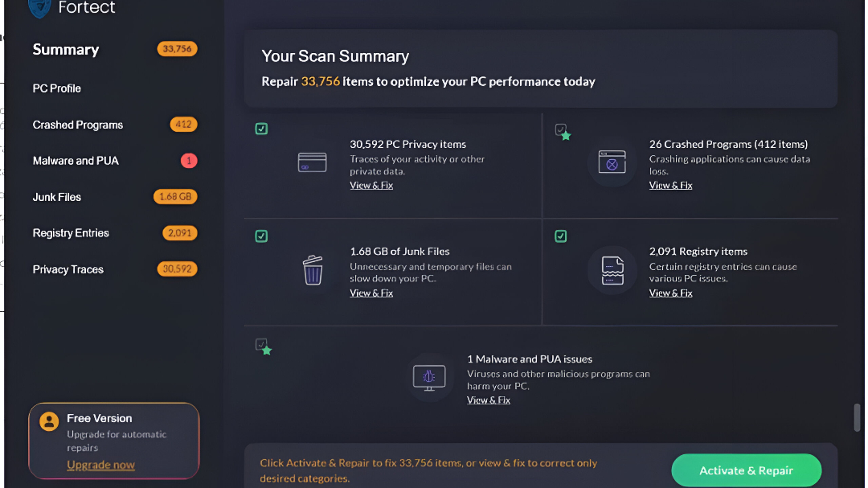Open PC Profile in the sidebar
This screenshot has width=868, height=488.
[57, 88]
